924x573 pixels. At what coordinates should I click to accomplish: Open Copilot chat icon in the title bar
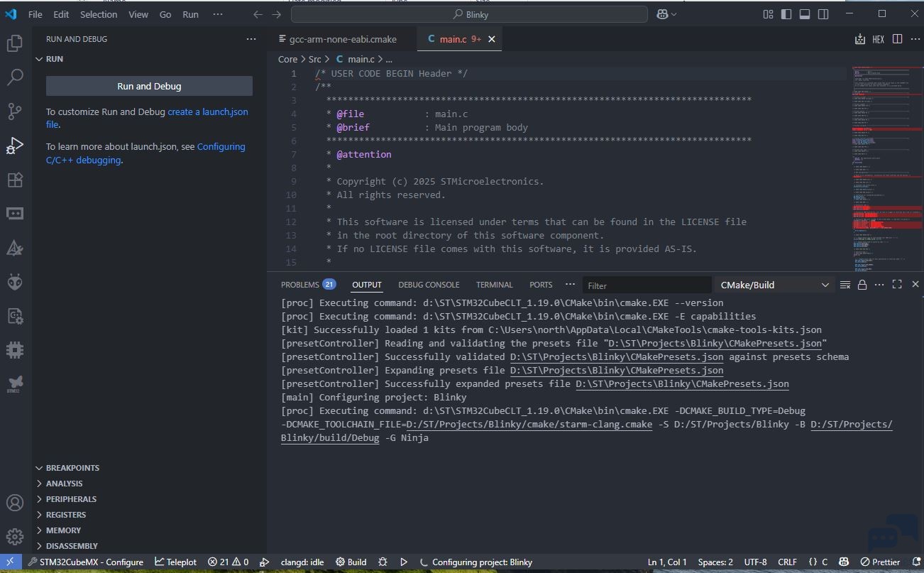pyautogui.click(x=663, y=14)
